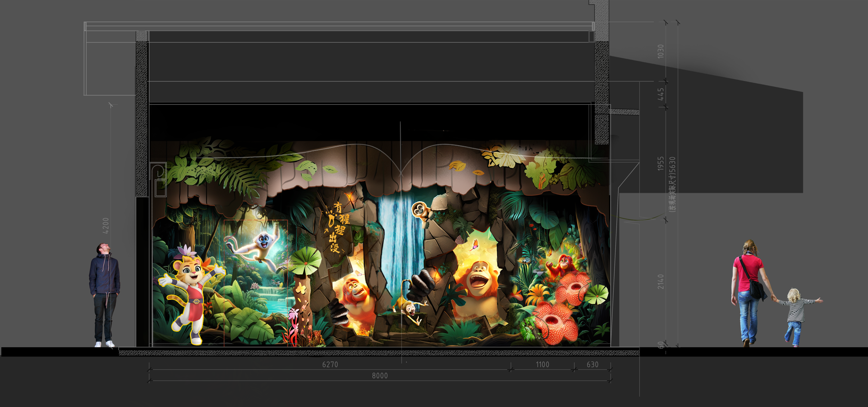Click the 6270 dimension label
The image size is (868, 407).
click(330, 364)
